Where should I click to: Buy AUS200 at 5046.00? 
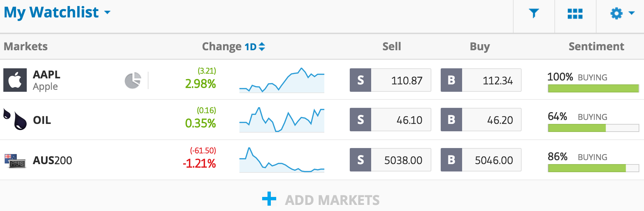[x=481, y=160]
